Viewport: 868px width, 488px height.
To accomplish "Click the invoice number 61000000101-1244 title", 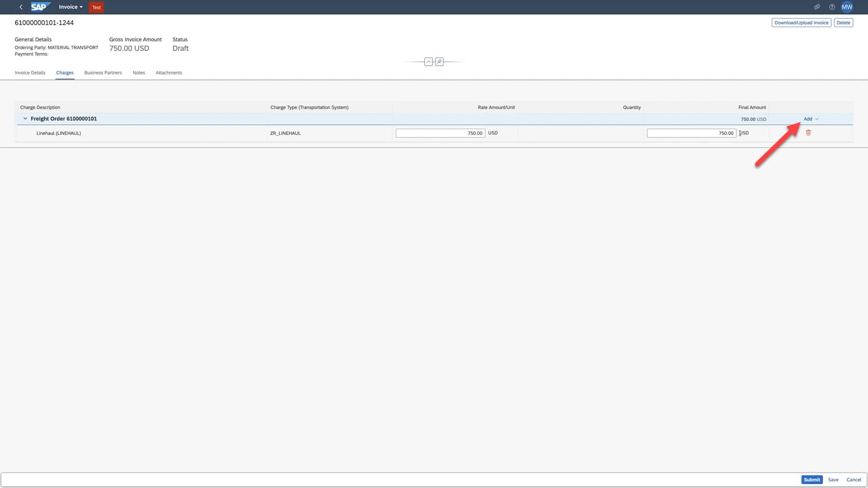I will [x=44, y=23].
